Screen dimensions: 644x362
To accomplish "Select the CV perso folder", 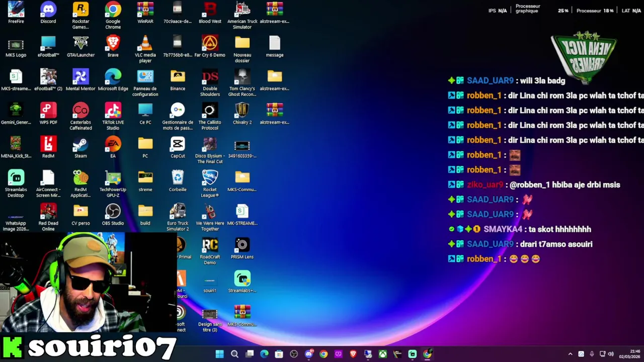I will click(x=80, y=215).
